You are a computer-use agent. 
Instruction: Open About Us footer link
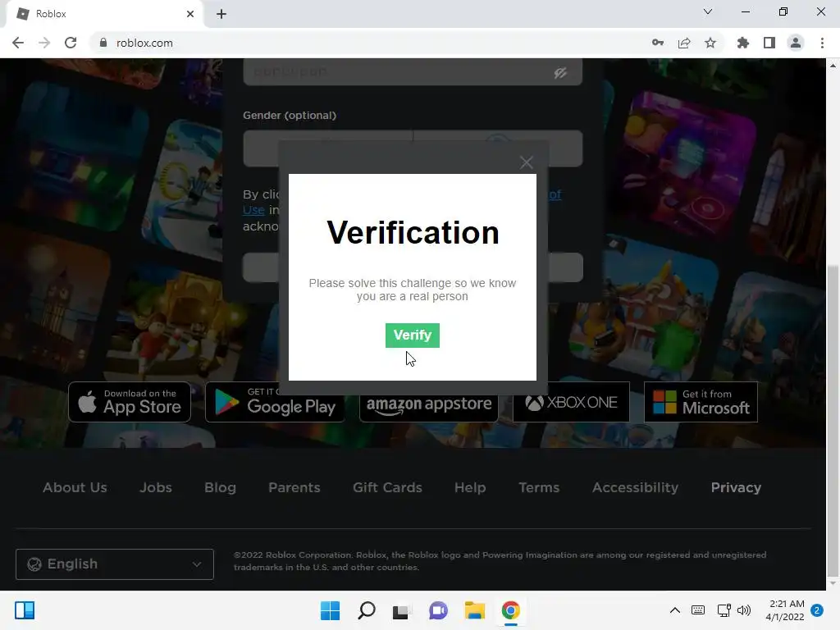coord(75,487)
